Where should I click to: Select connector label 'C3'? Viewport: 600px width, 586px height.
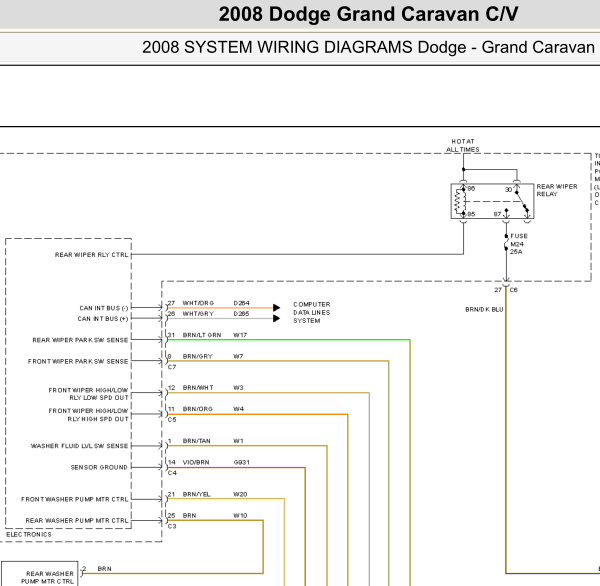point(172,526)
